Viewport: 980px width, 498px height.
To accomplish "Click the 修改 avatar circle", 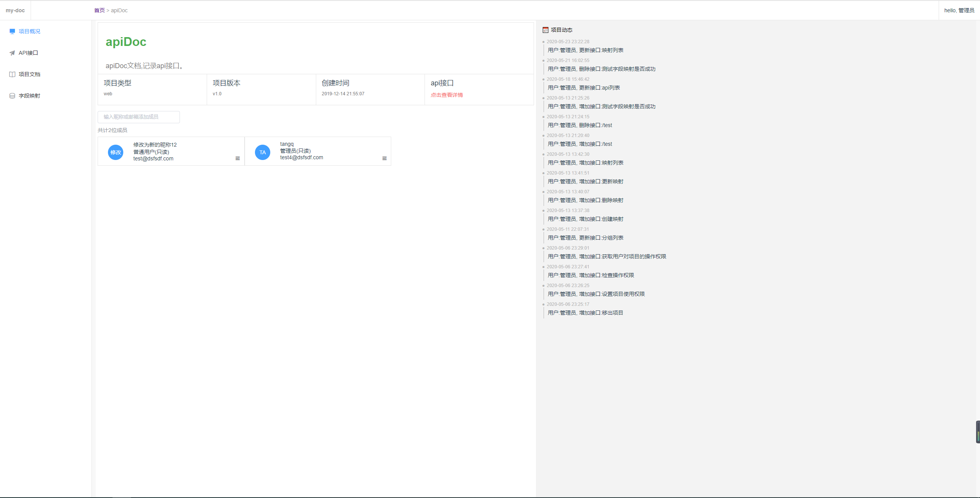I will click(x=116, y=152).
